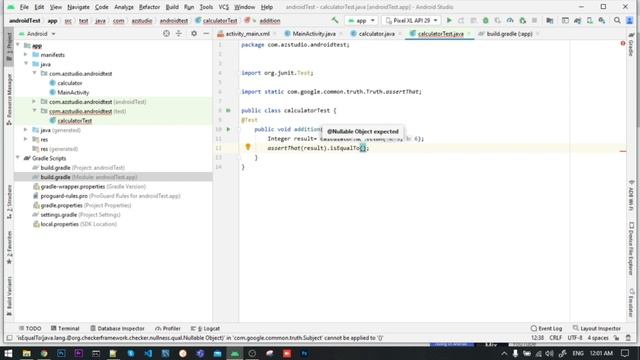Expand com.azstudio.androidtest (androidTest) package
This screenshot has height=360, width=640.
click(34, 101)
